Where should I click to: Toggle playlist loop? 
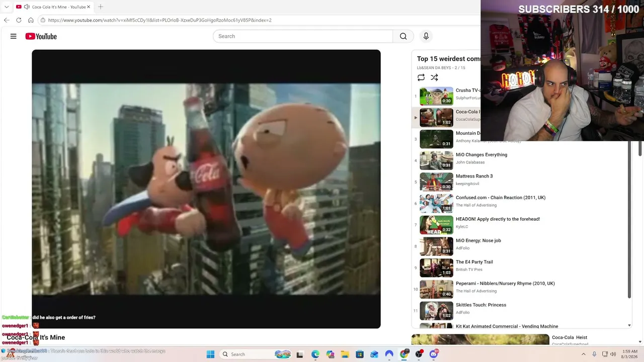[x=421, y=77]
